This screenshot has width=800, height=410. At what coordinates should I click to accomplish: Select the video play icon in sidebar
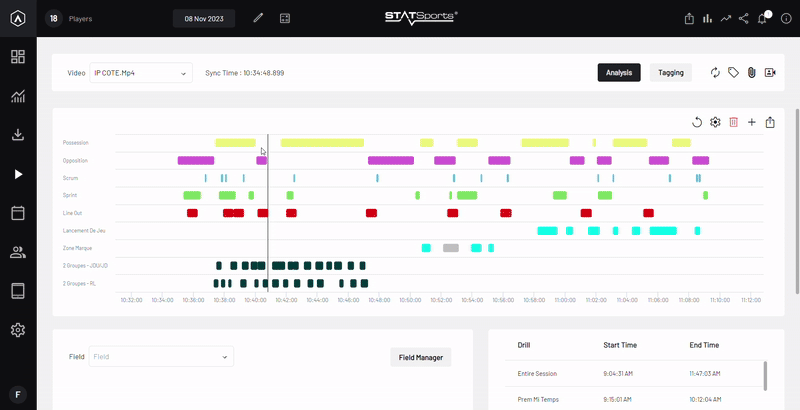click(x=18, y=174)
